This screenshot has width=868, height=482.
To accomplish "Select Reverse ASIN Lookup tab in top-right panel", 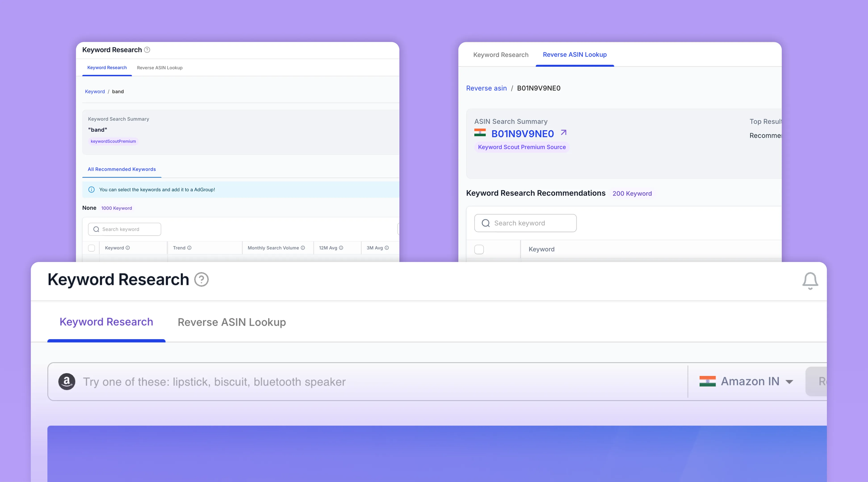I will click(x=574, y=55).
